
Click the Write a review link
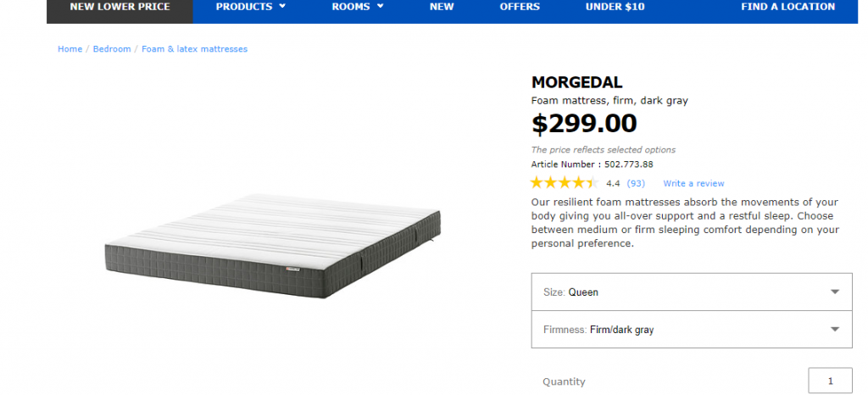coord(693,183)
